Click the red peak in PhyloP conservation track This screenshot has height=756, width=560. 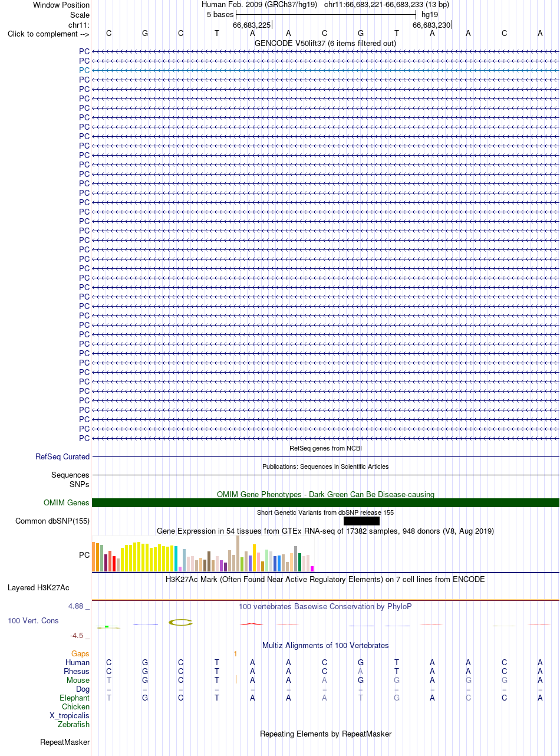[252, 624]
